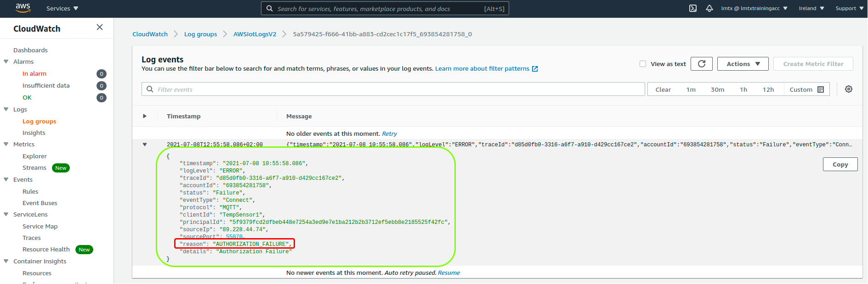Click the OK alarm count badge
Image resolution: width=868 pixels, height=284 pixels.
click(x=102, y=98)
